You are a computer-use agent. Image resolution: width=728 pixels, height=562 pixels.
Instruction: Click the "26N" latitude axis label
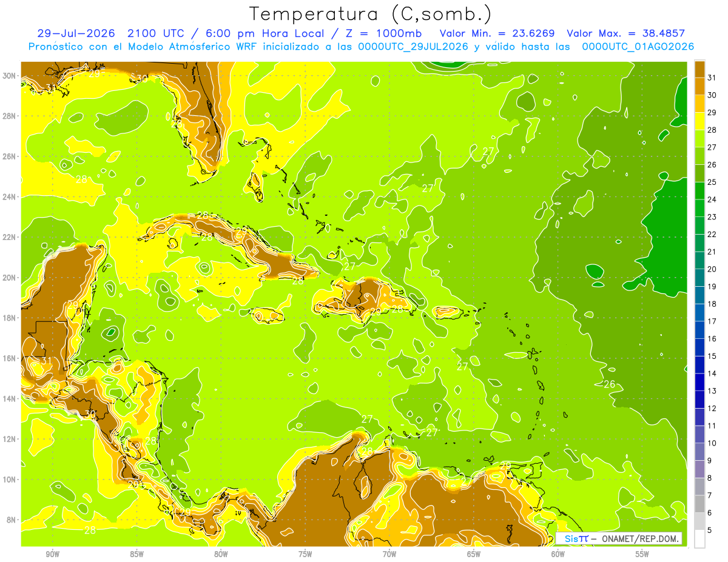click(x=9, y=156)
